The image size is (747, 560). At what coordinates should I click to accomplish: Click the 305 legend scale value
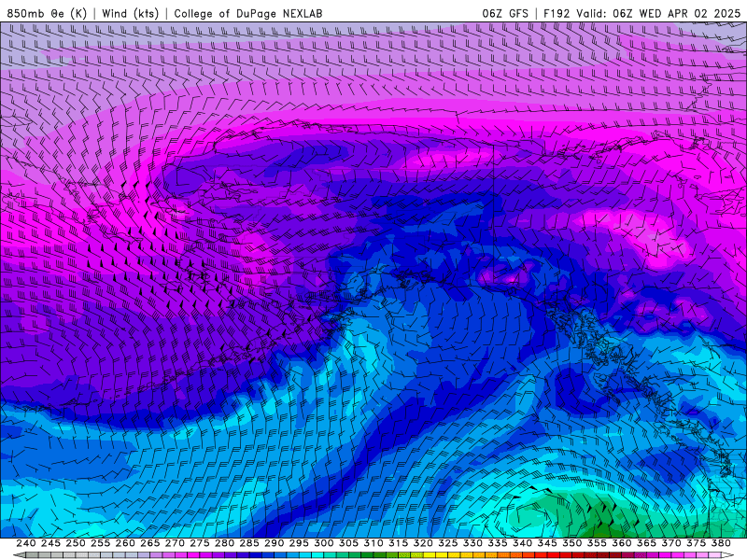[x=348, y=543]
